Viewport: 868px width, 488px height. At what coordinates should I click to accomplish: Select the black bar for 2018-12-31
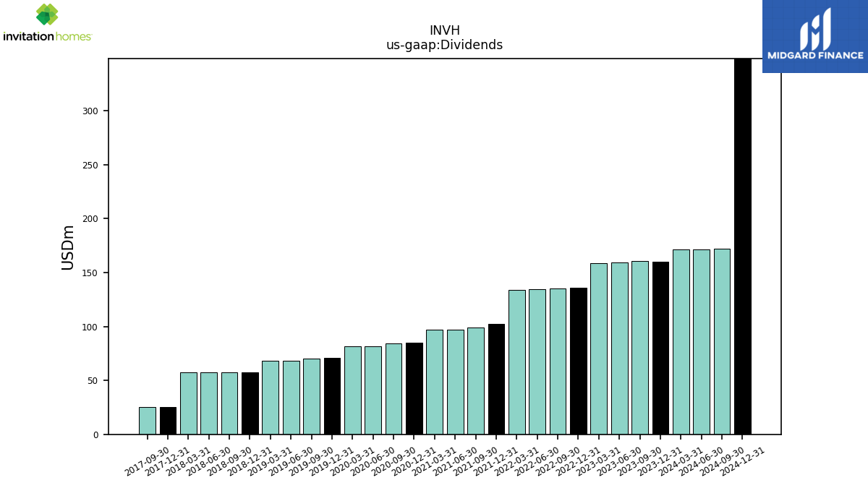coord(250,403)
